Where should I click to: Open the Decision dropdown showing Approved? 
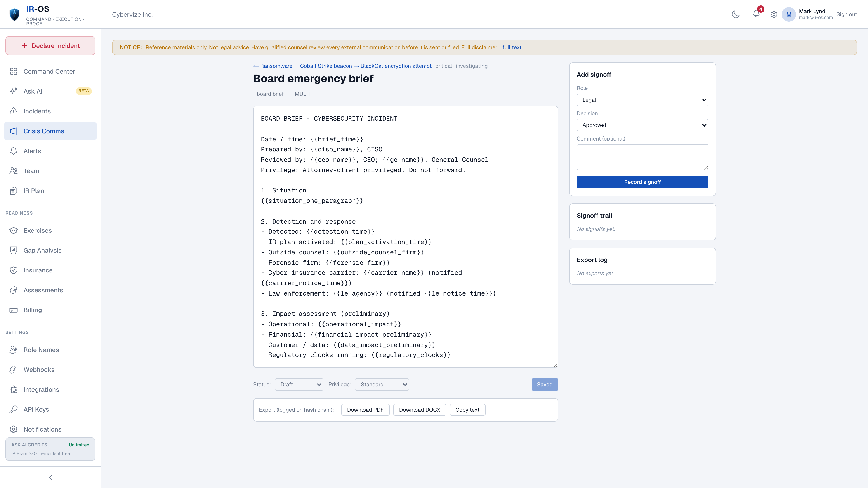[642, 125]
